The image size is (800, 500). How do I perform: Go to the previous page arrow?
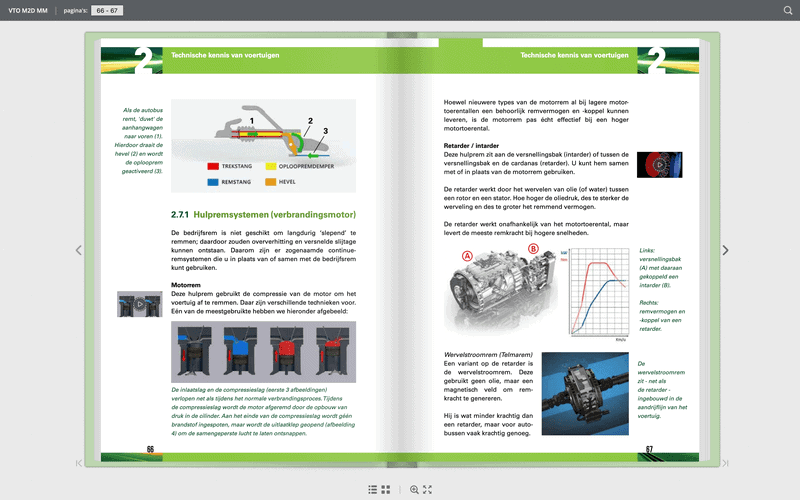[79, 250]
